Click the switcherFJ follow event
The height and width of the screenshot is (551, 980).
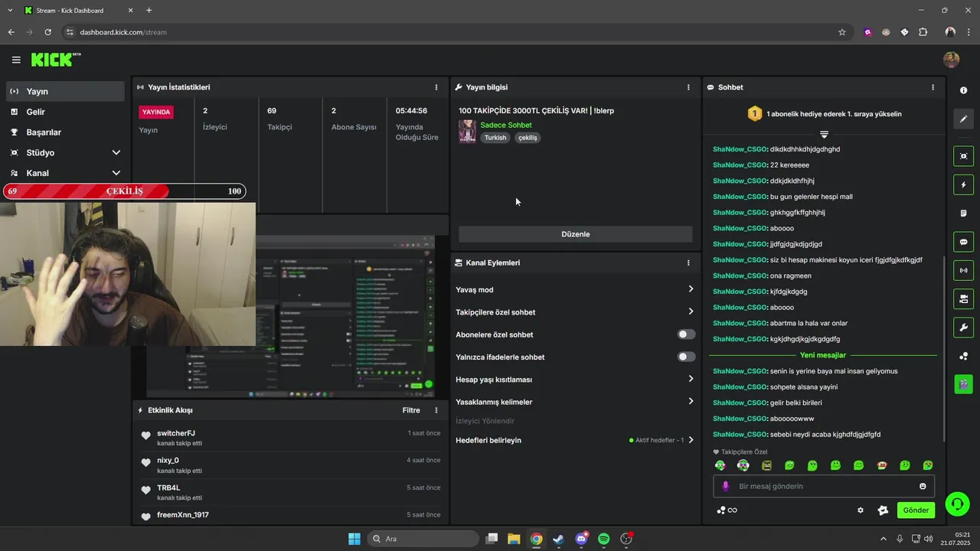(289, 436)
